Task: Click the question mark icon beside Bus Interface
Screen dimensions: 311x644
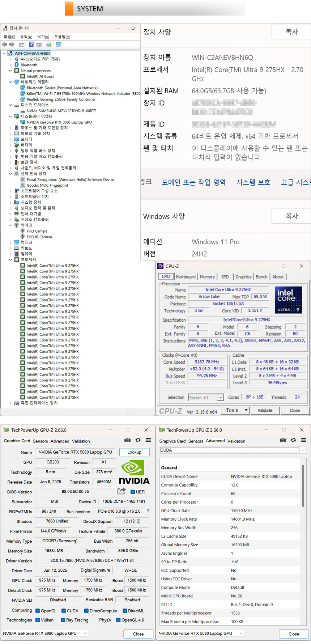Action: point(148,511)
